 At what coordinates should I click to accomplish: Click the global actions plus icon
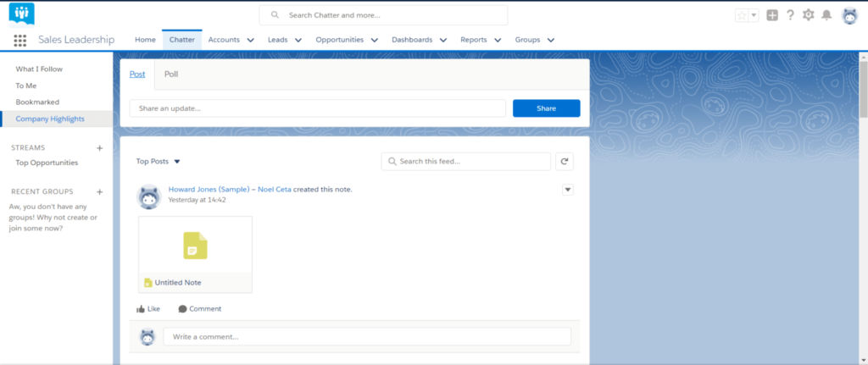772,15
